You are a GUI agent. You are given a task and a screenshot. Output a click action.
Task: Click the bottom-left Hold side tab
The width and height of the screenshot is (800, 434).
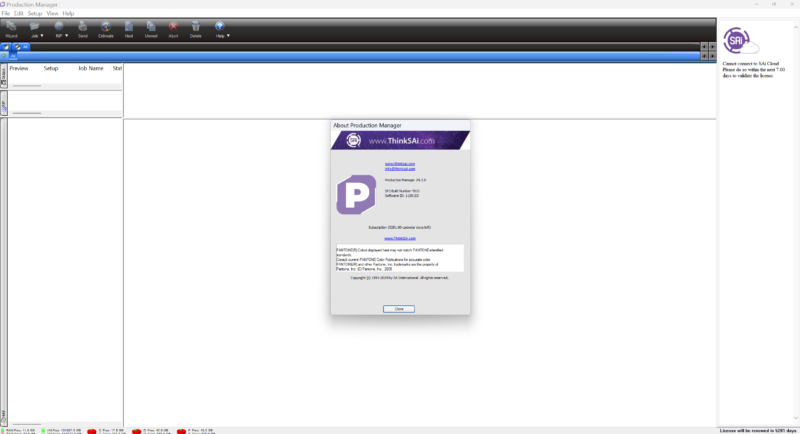click(3, 416)
